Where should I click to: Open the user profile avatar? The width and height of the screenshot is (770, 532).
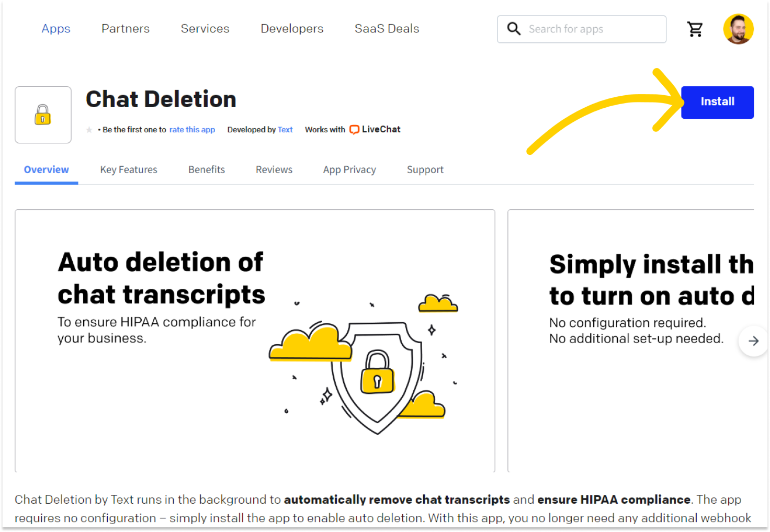pos(738,29)
